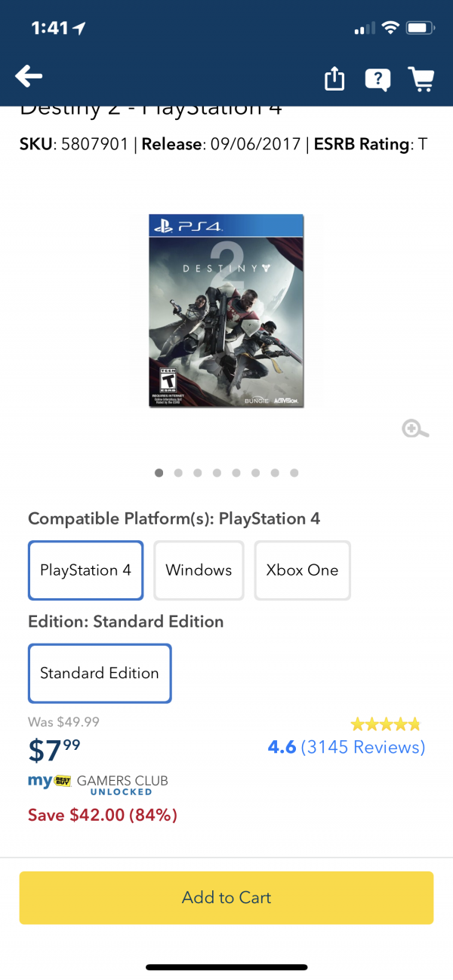Open the 3145 Reviews link

pyautogui.click(x=362, y=748)
